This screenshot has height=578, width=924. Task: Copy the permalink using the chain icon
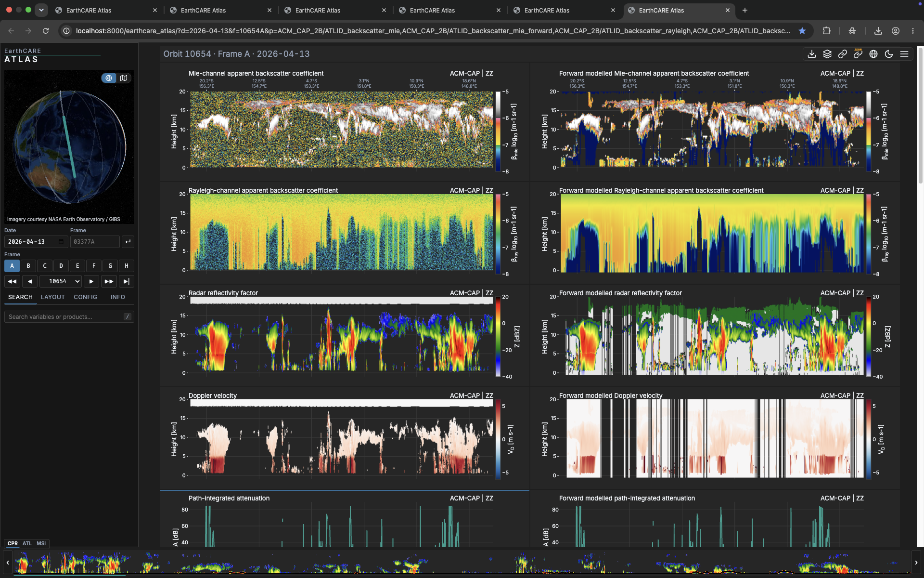tap(842, 54)
